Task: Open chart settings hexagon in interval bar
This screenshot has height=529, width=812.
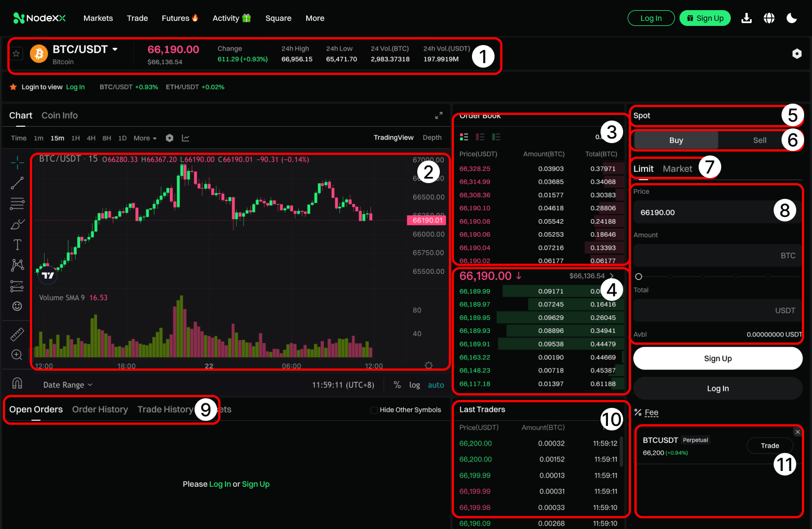Action: [x=170, y=138]
